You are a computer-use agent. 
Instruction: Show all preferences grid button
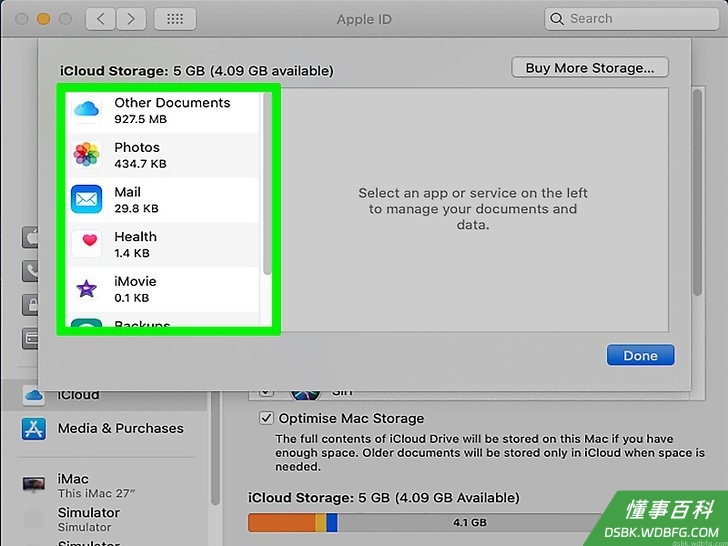pos(175,19)
